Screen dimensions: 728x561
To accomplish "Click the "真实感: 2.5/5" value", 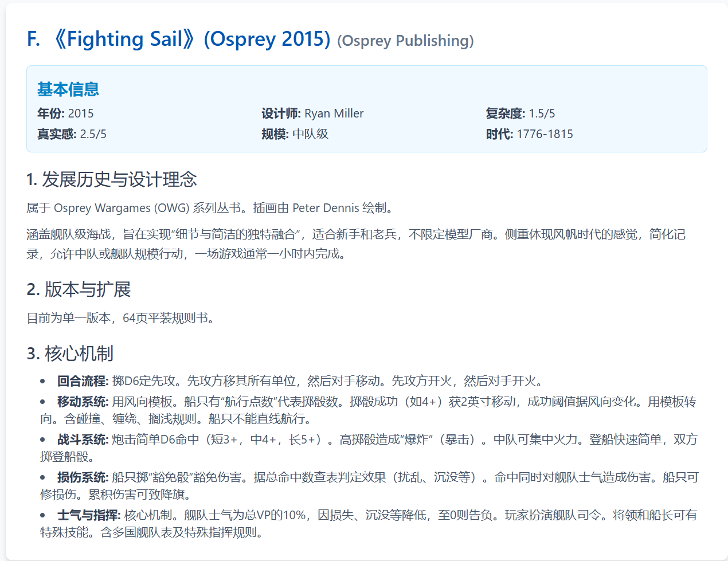I will click(x=72, y=134).
